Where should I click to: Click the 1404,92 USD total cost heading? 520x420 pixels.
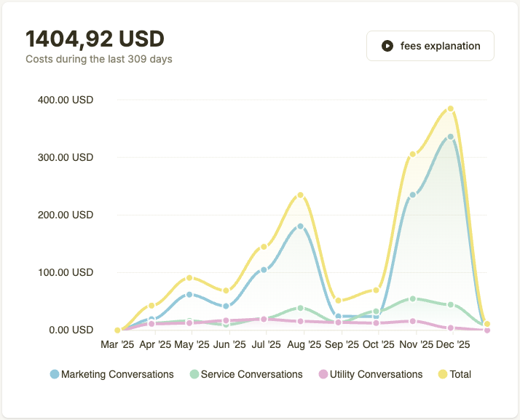click(95, 38)
